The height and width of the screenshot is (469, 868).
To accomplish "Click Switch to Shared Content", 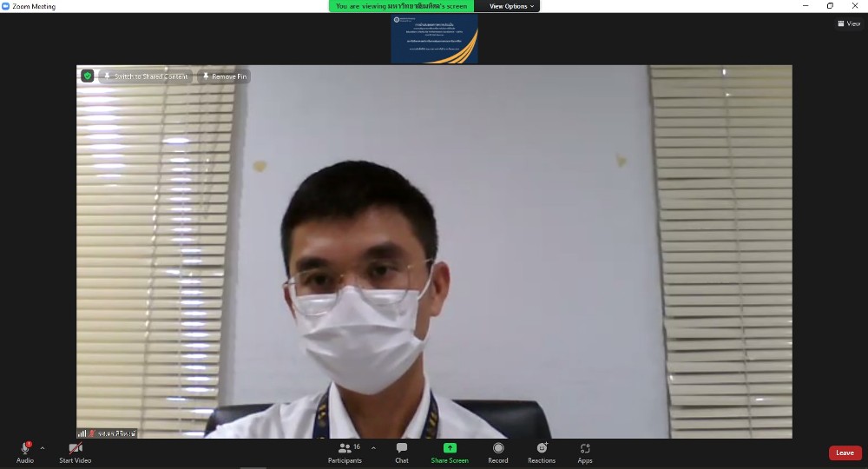I will [x=145, y=76].
